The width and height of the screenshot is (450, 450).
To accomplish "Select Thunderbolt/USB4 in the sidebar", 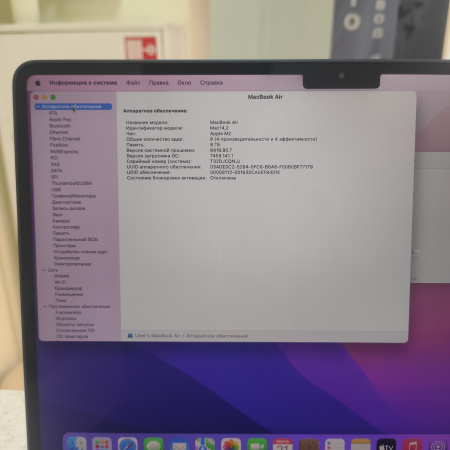I will (x=71, y=183).
